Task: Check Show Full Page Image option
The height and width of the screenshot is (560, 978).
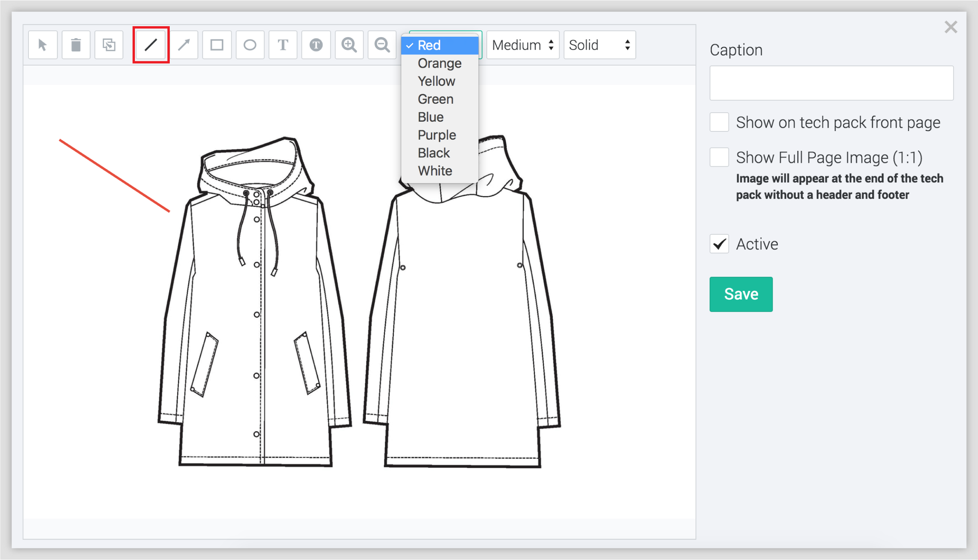Action: click(719, 157)
